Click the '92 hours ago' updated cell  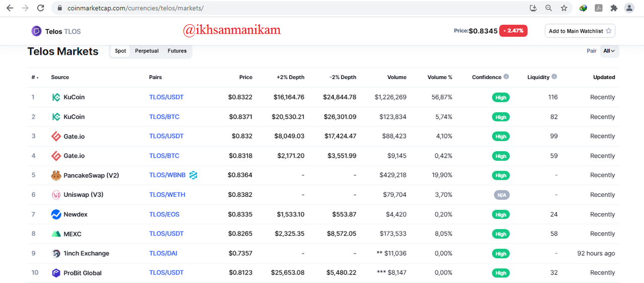click(x=596, y=253)
